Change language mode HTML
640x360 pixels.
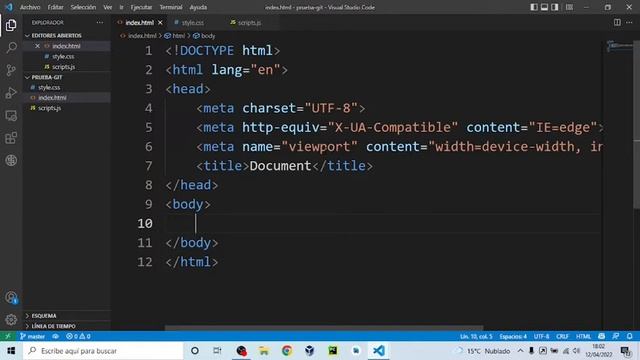coord(583,336)
